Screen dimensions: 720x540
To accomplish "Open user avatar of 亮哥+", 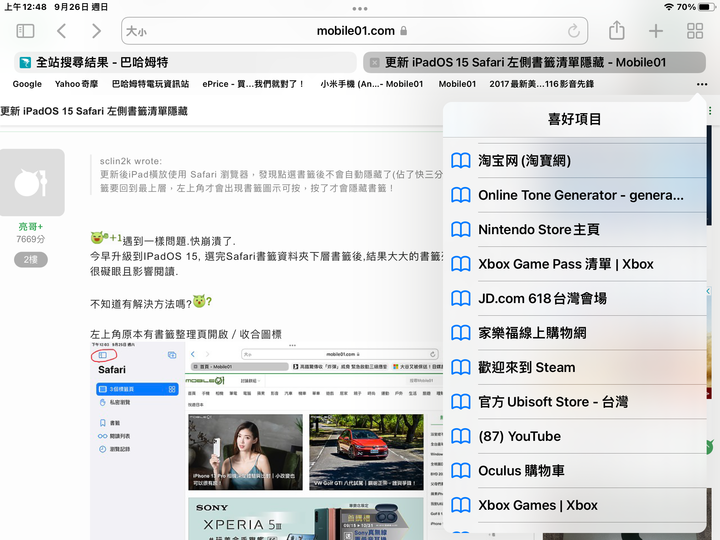I will [31, 182].
